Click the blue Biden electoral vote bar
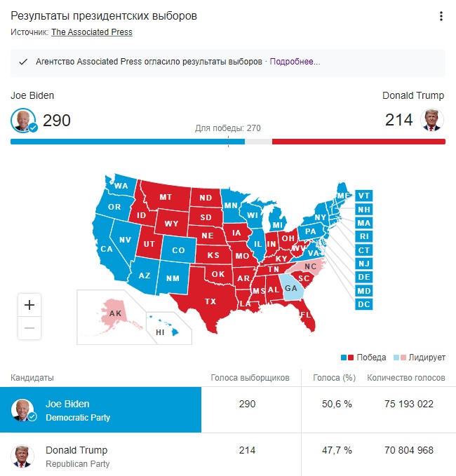The height and width of the screenshot is (476, 456). click(x=128, y=142)
